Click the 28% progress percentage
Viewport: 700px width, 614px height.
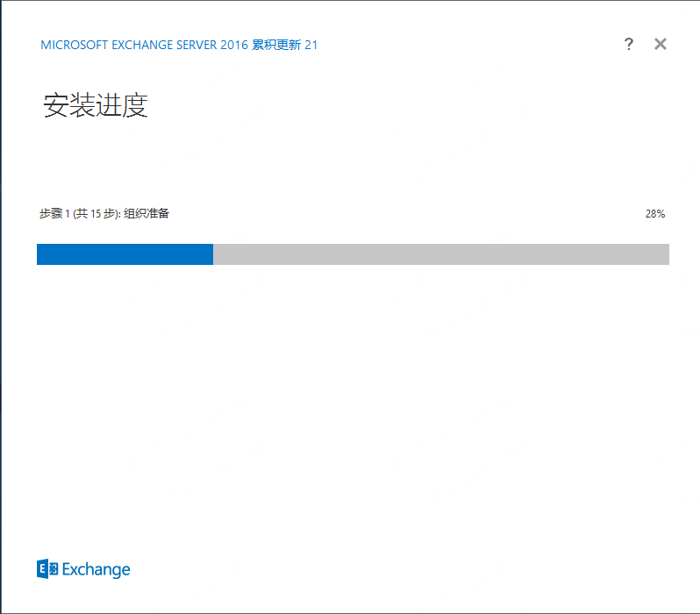[x=654, y=214]
